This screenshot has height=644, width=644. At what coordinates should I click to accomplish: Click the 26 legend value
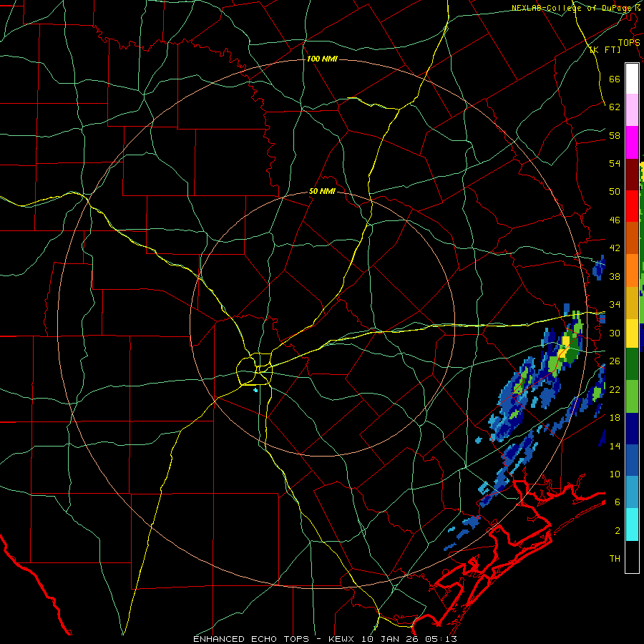pyautogui.click(x=615, y=361)
